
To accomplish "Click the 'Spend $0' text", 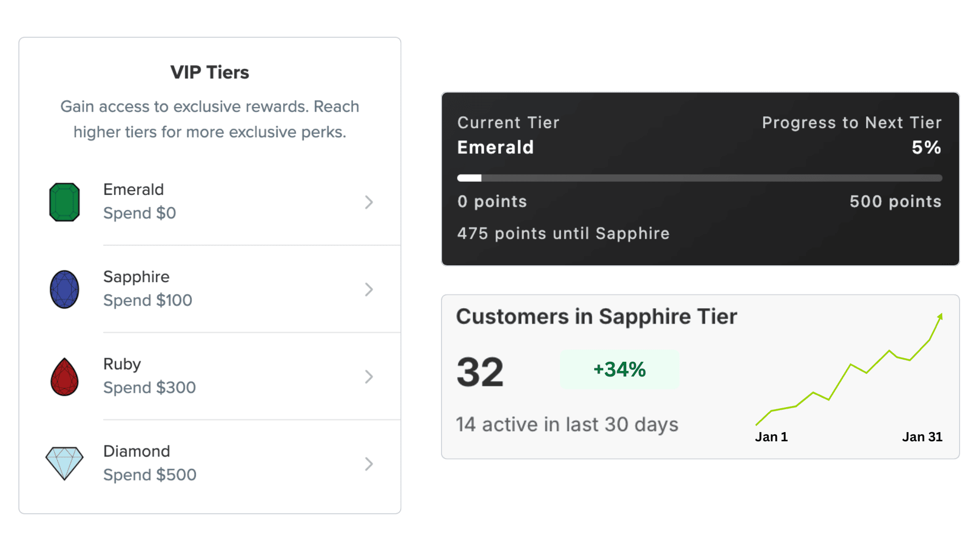I will (139, 213).
